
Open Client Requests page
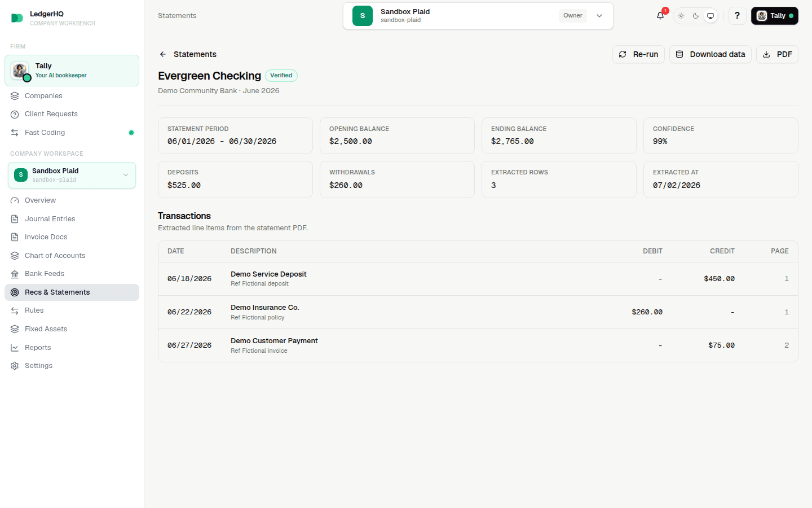pyautogui.click(x=72, y=114)
